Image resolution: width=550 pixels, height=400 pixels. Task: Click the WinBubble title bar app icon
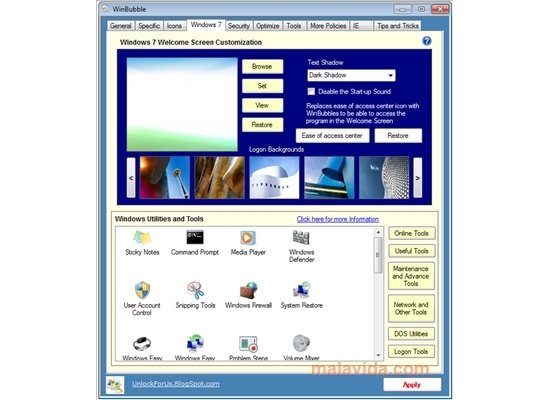coord(105,9)
